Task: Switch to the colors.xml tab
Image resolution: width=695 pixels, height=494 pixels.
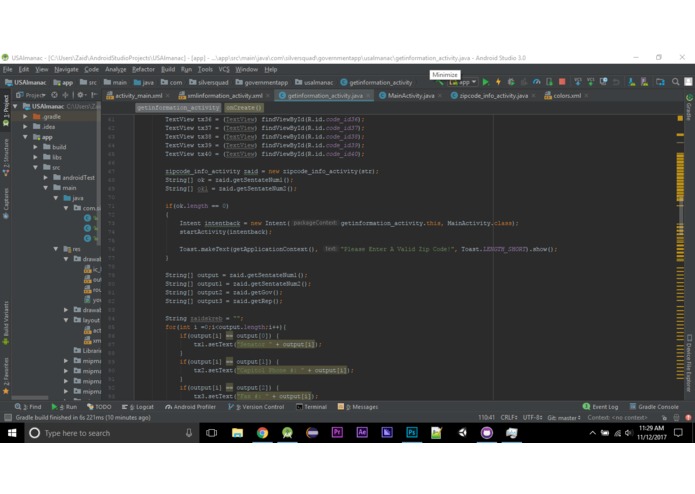Action: pos(567,96)
